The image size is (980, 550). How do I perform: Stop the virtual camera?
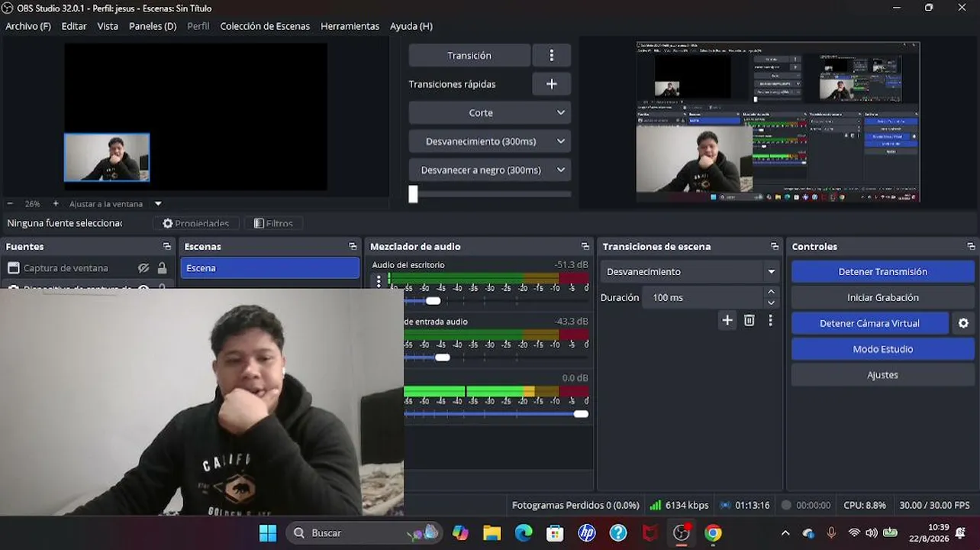869,323
